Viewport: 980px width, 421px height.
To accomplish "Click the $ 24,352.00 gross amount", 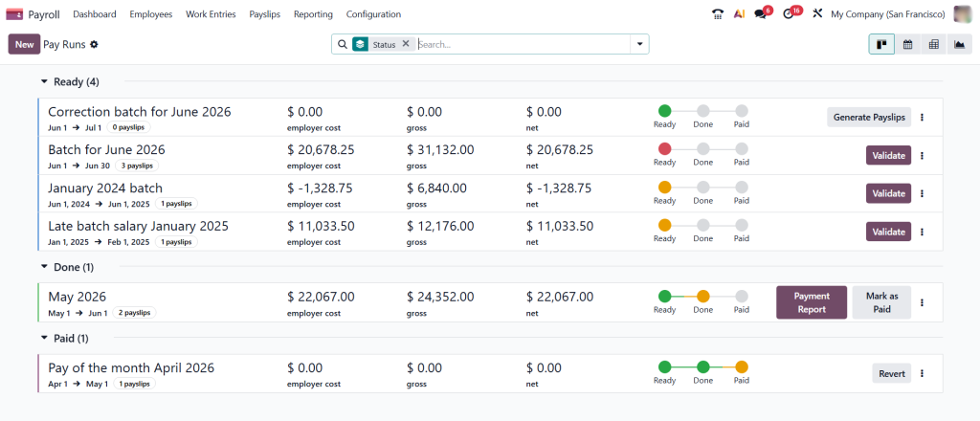I will point(440,297).
